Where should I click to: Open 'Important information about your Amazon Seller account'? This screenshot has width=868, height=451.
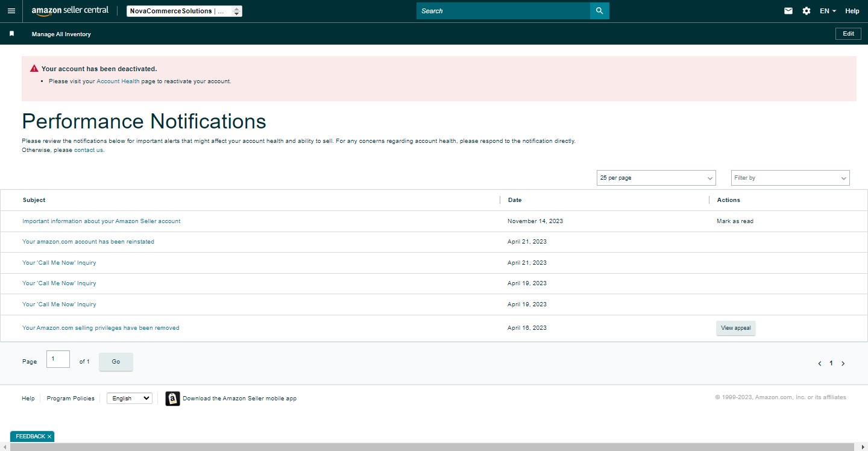coord(101,221)
